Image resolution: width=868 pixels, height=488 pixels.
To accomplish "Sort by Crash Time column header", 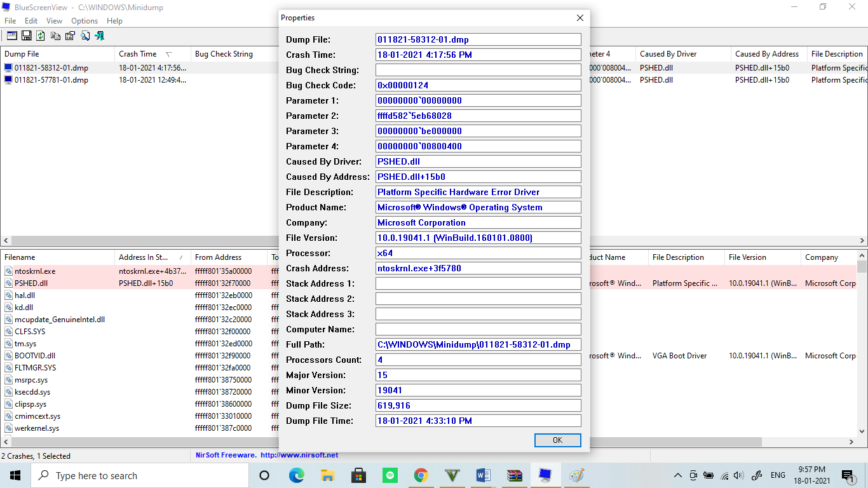I will pyautogui.click(x=153, y=54).
